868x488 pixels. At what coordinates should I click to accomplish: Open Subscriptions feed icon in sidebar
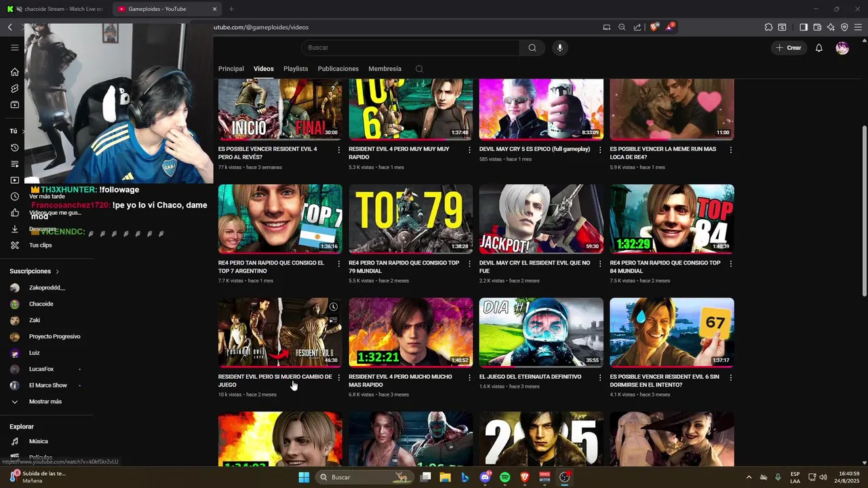(14, 105)
